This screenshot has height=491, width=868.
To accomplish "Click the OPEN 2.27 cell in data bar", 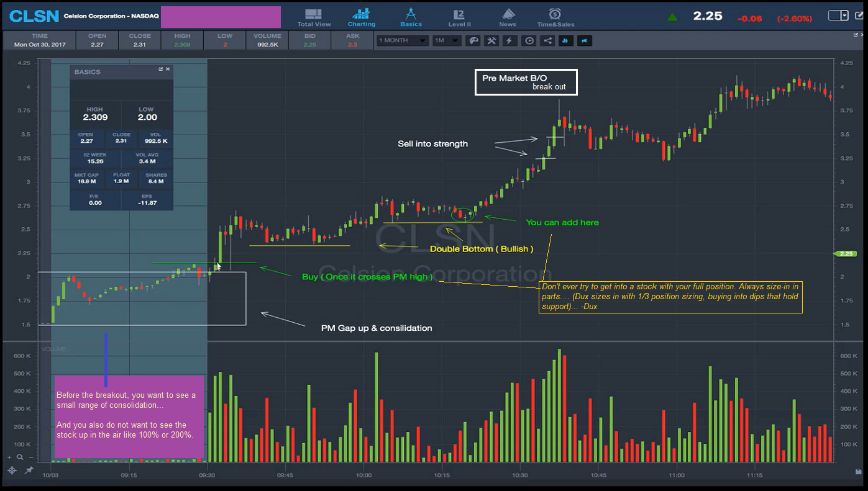I will [97, 40].
